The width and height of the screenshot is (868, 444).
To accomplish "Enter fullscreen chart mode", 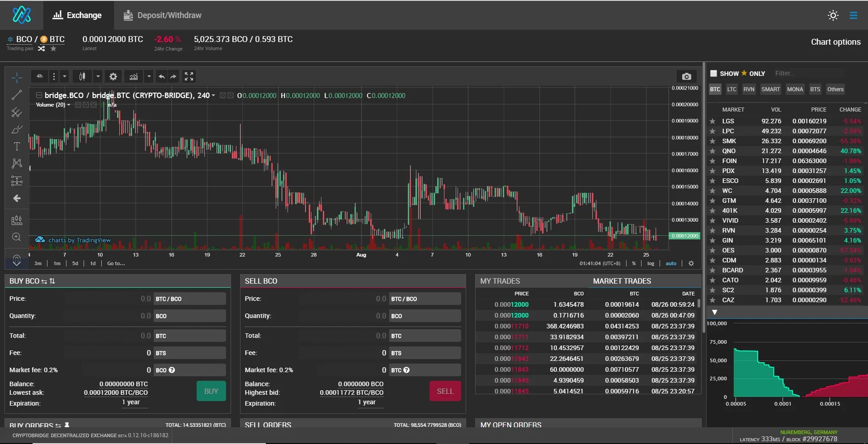I will click(x=189, y=76).
